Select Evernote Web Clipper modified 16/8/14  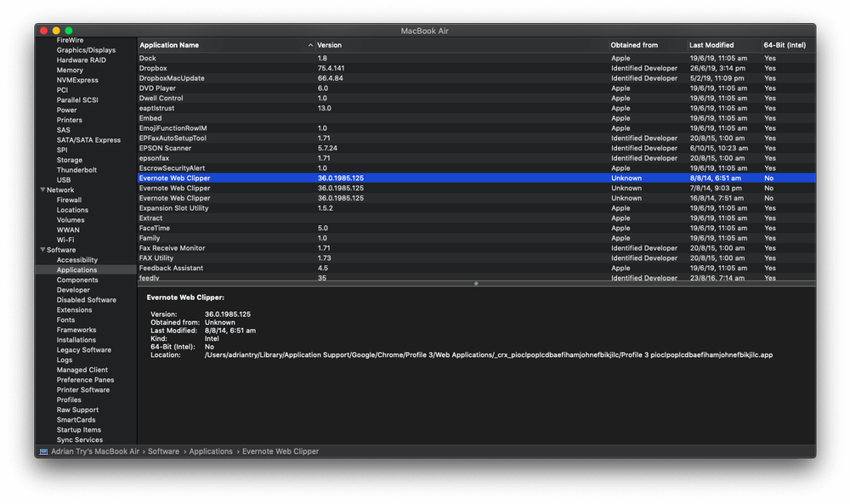[477, 198]
